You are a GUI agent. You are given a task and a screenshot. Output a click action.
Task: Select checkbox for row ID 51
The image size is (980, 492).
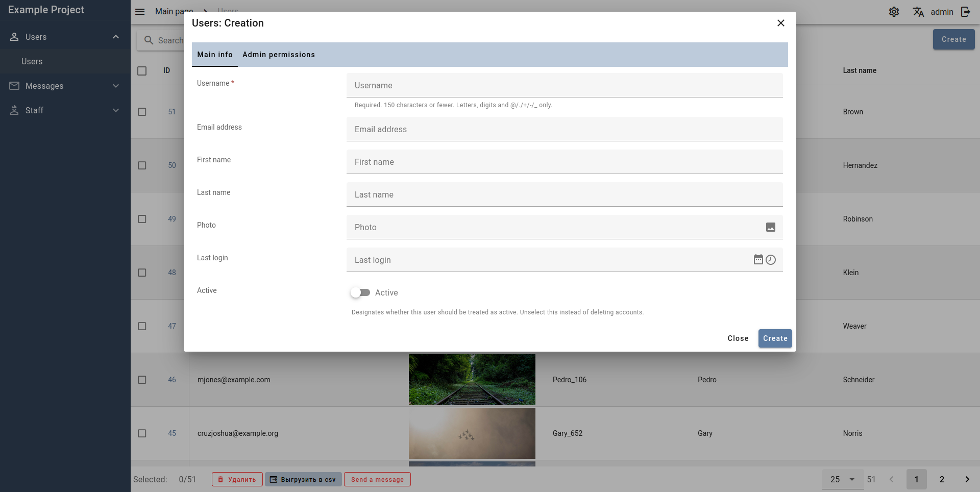click(142, 112)
